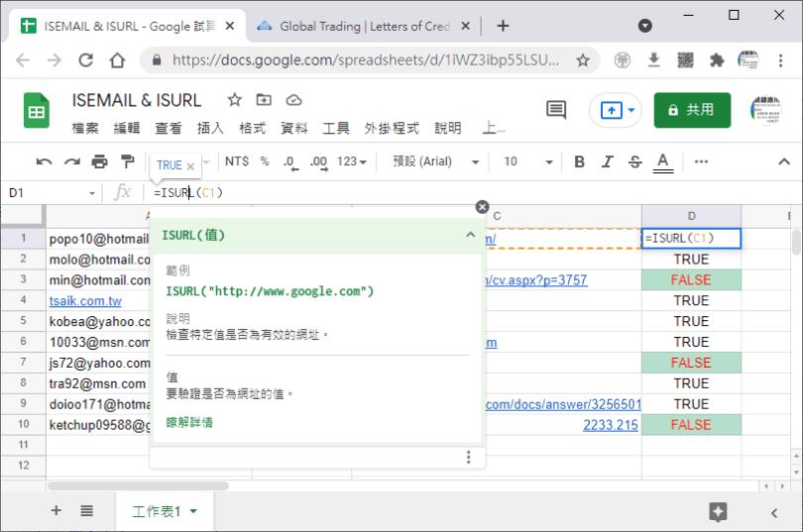Open the 123 number format dropdown
803x532 pixels.
click(351, 161)
